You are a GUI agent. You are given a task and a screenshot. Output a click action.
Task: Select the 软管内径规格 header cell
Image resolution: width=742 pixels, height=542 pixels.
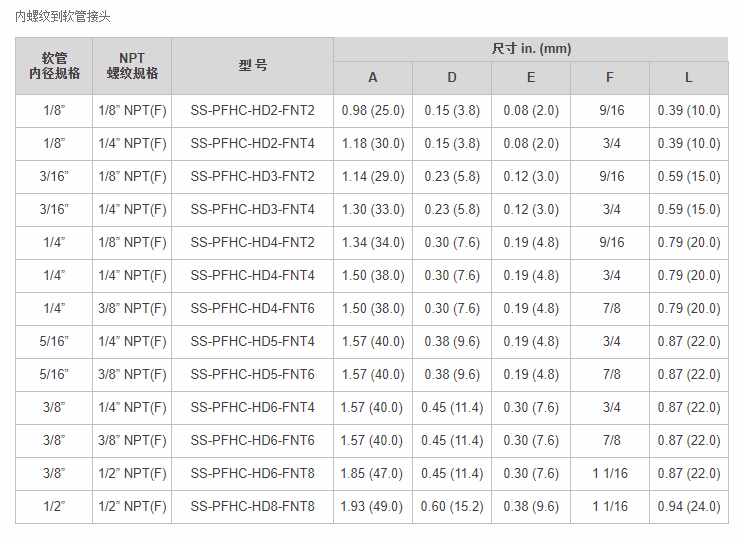(x=54, y=66)
